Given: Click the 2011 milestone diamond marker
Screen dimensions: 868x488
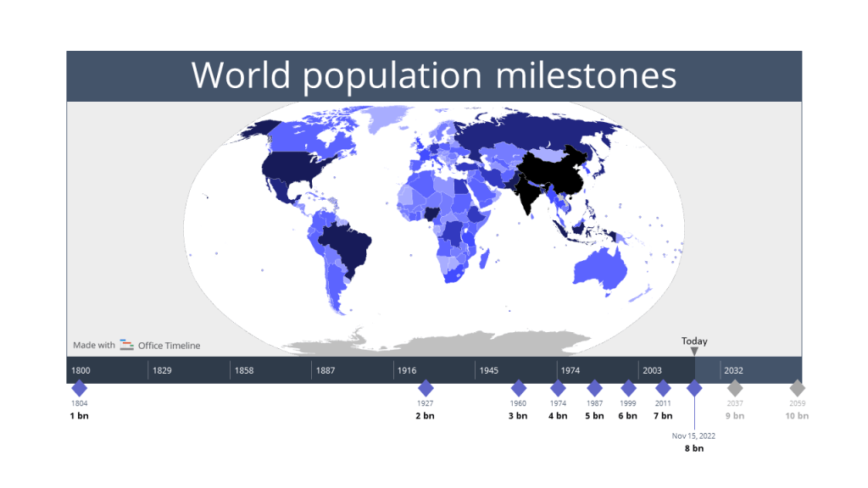Looking at the screenshot, I should [x=663, y=390].
